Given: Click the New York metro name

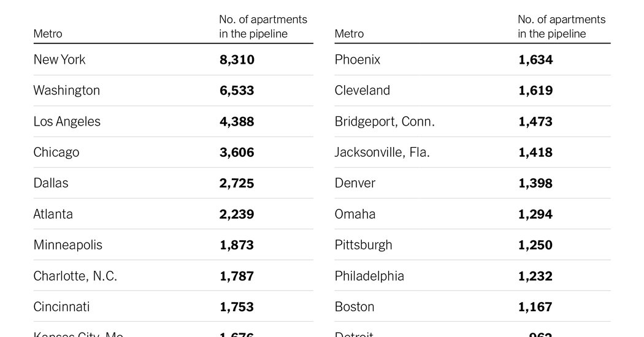Looking at the screenshot, I should 59,59.
